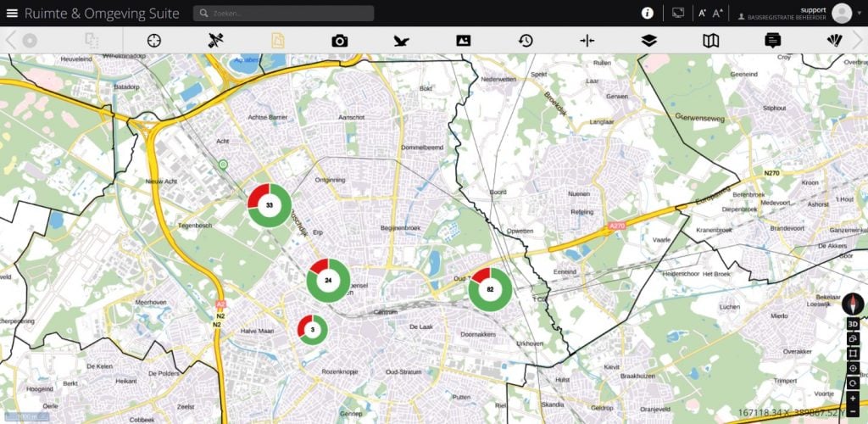The height and width of the screenshot is (424, 868).
Task: Click the A270 road shield
Action: click(616, 226)
